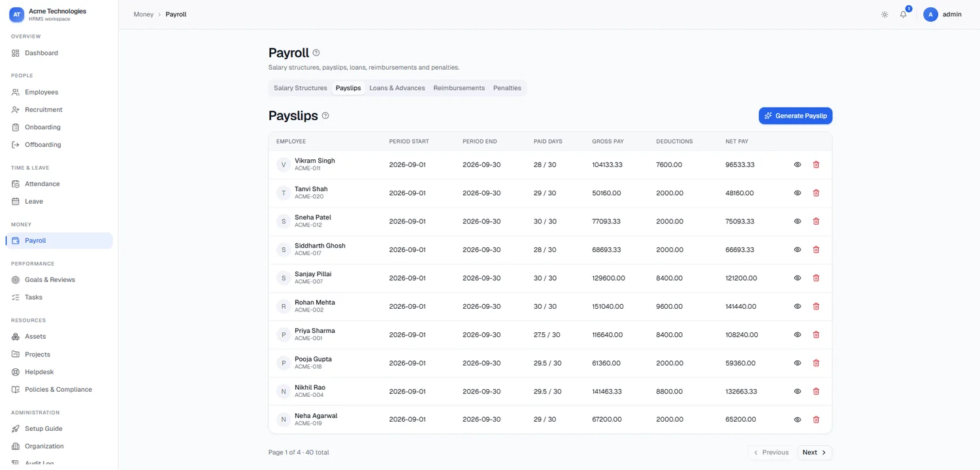The width and height of the screenshot is (980, 470).
Task: Delete Sneha Patel's payslip trash icon
Action: pyautogui.click(x=816, y=221)
